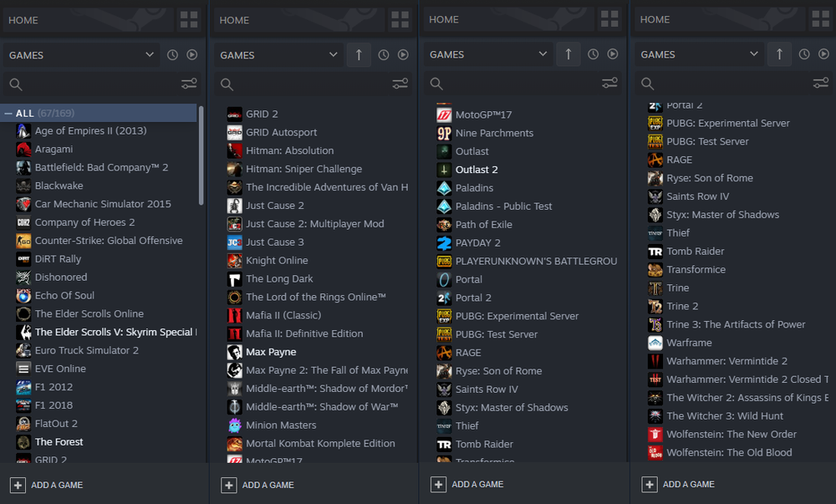Click the Just Cause 3 icon
This screenshot has height=504, width=836.
point(235,242)
